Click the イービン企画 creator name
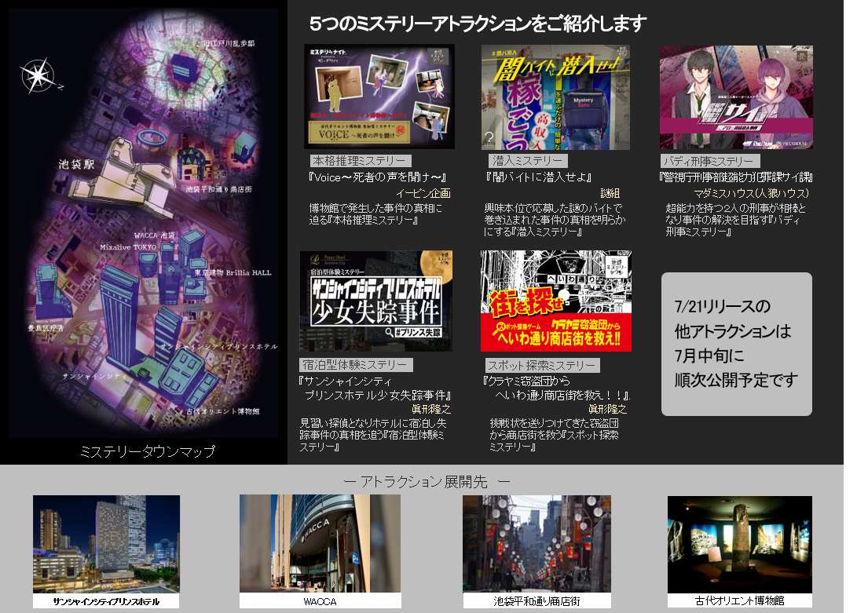The image size is (868, 613). click(x=423, y=193)
